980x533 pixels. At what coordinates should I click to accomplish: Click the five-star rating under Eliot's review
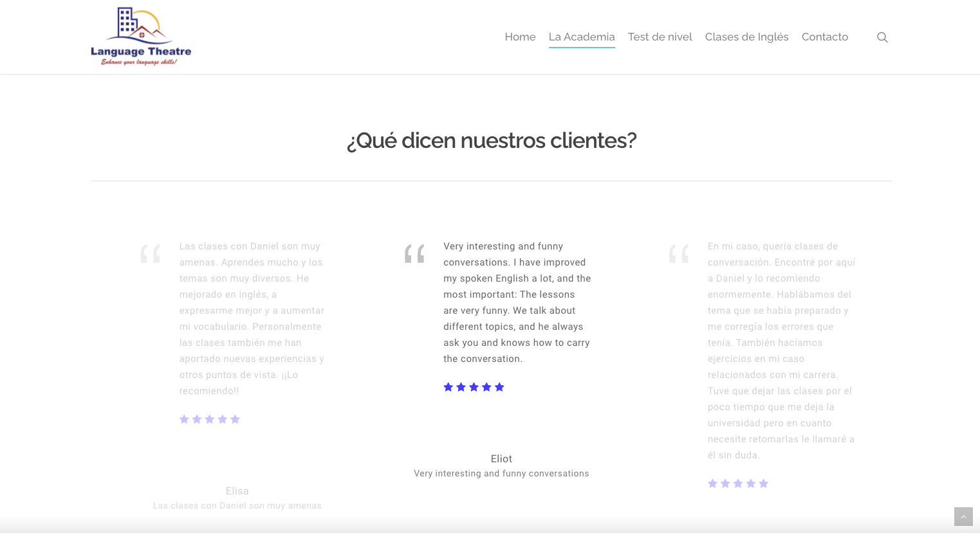(x=474, y=387)
